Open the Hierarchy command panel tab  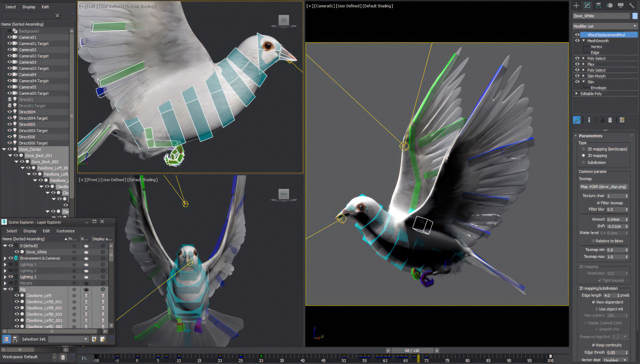pos(598,5)
